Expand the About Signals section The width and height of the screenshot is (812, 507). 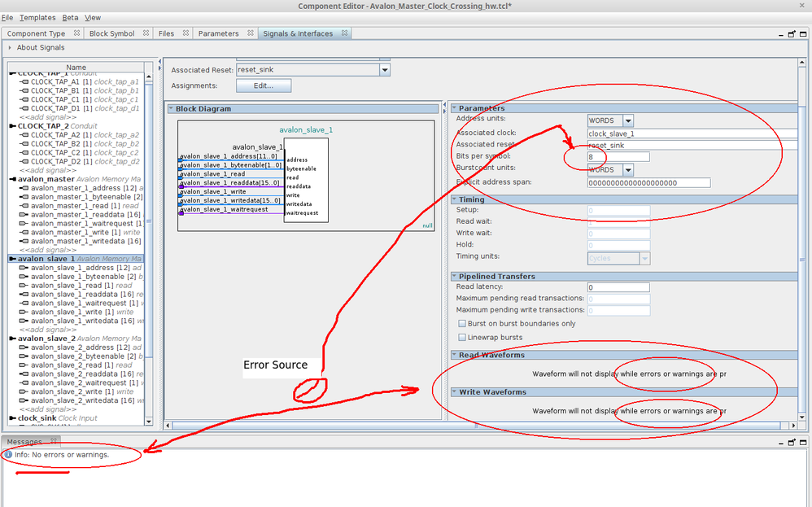[x=10, y=47]
